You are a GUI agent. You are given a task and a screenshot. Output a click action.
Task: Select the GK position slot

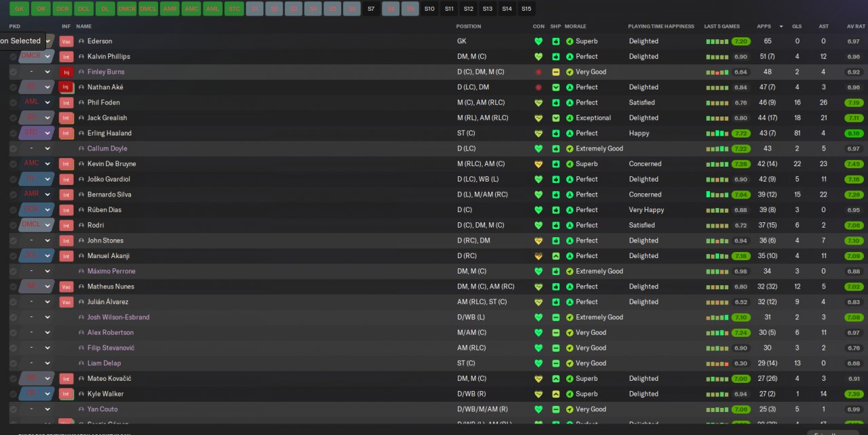click(x=19, y=9)
